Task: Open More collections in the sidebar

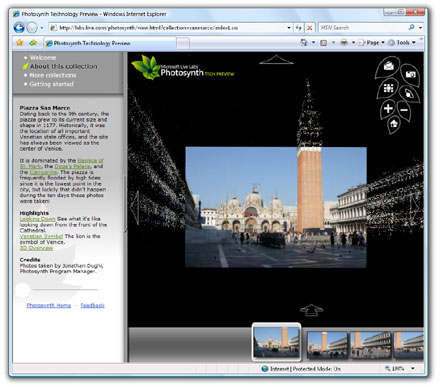Action: click(53, 75)
